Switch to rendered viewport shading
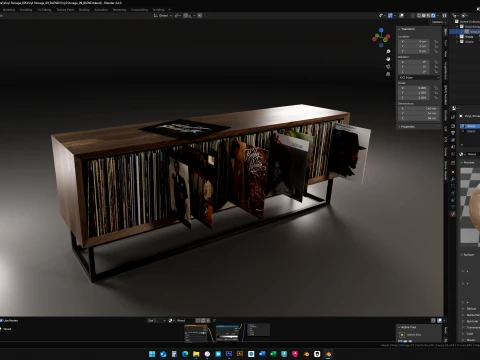 pyautogui.click(x=433, y=16)
